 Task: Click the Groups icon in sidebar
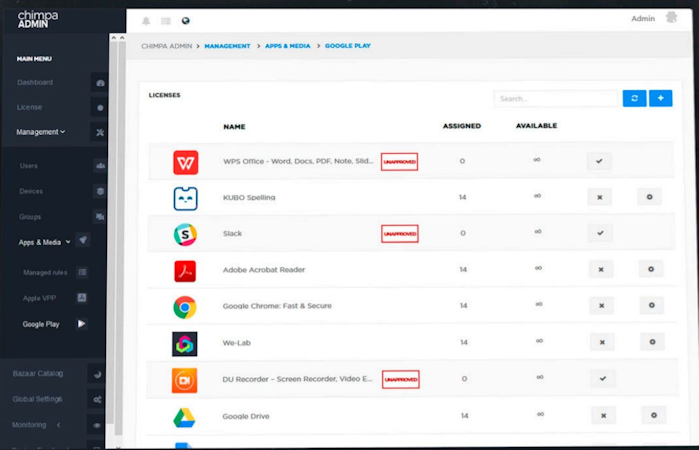tap(100, 217)
